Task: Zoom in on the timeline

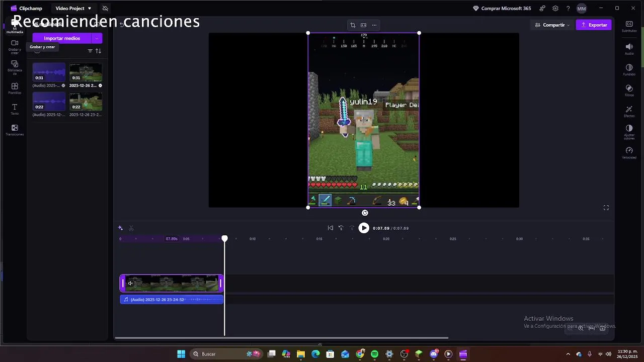Action: click(x=581, y=328)
